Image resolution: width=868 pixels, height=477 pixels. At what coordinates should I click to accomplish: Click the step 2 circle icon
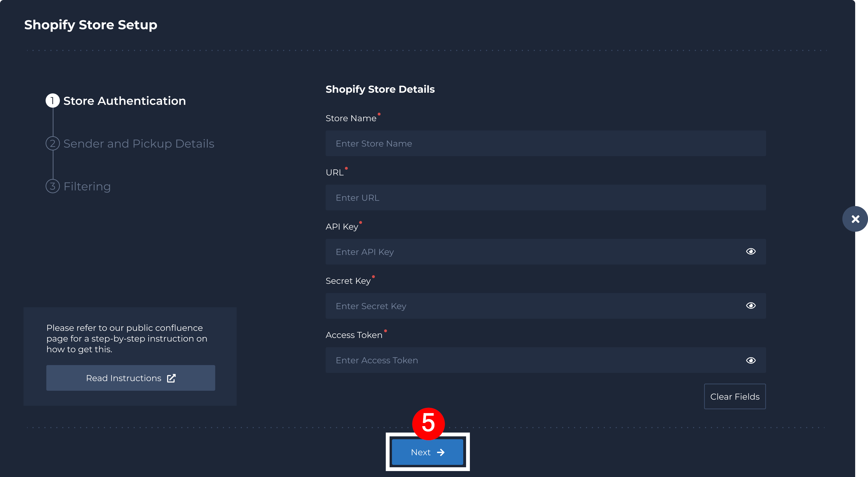[x=52, y=143]
